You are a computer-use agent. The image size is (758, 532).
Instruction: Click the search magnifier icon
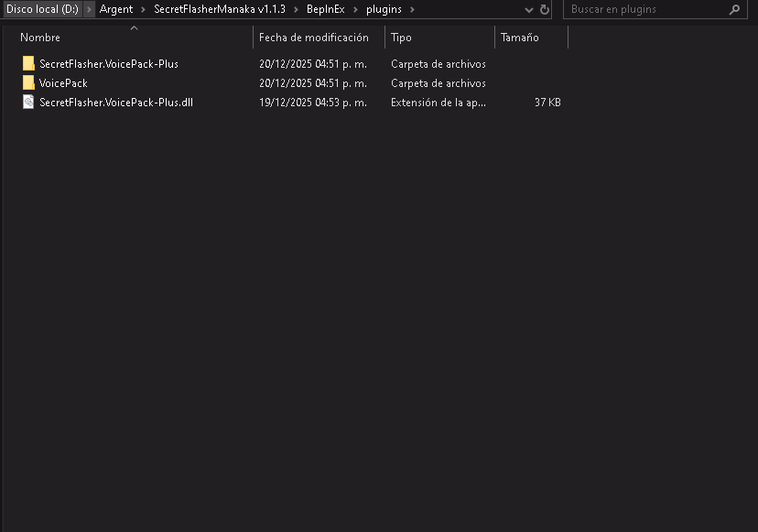pyautogui.click(x=734, y=10)
